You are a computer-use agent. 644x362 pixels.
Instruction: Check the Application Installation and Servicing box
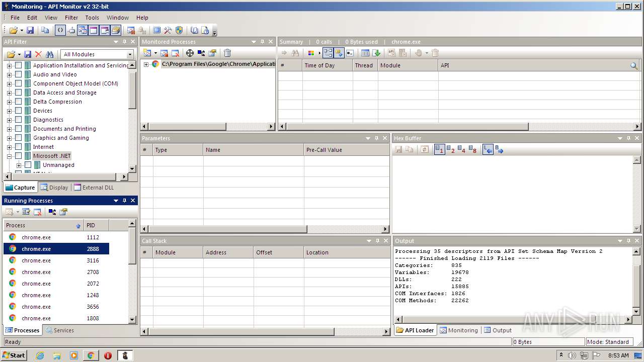coord(18,65)
